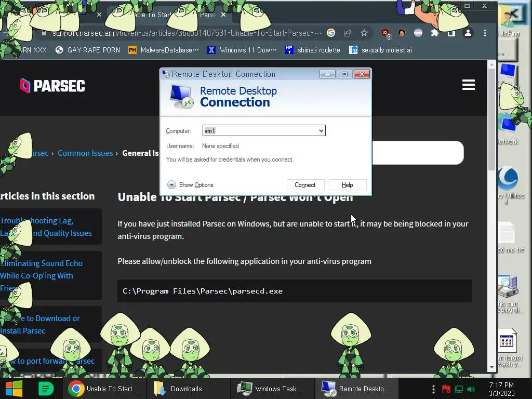Click the Help button in Remote Desktop
The image size is (532, 399).
point(348,185)
